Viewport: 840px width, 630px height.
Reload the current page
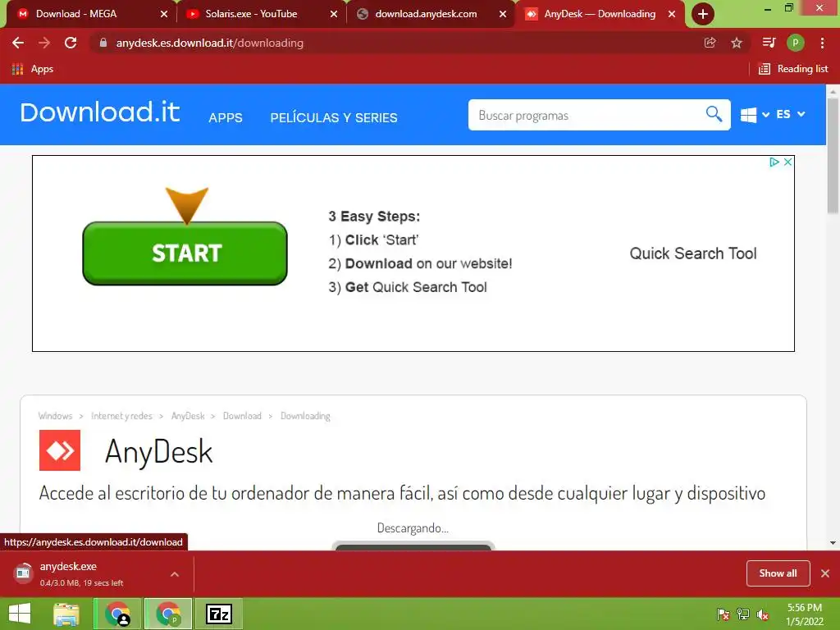pyautogui.click(x=71, y=43)
